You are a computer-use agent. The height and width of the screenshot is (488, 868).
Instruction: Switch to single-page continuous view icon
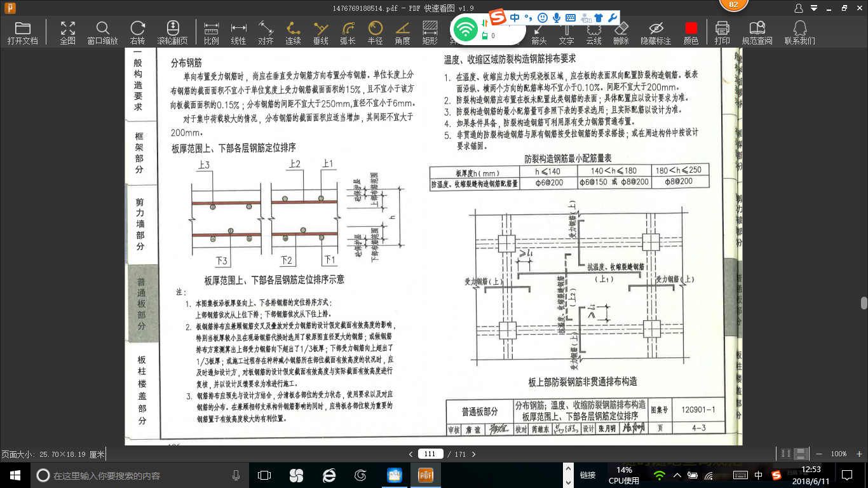[x=801, y=454]
